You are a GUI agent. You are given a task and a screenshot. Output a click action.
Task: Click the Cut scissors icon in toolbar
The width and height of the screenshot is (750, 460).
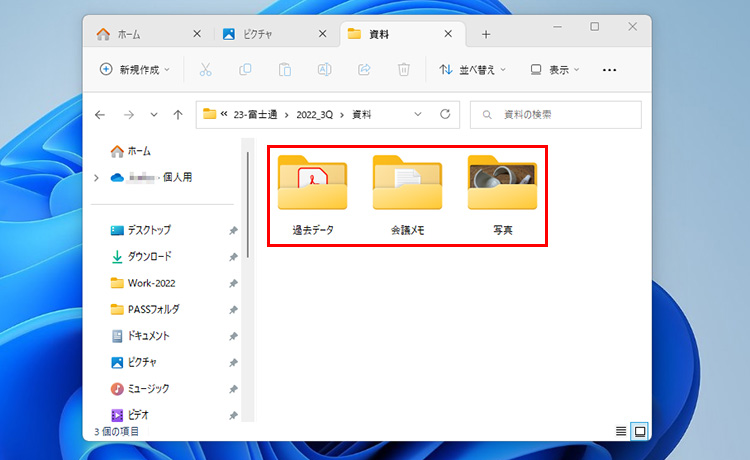[x=206, y=70]
